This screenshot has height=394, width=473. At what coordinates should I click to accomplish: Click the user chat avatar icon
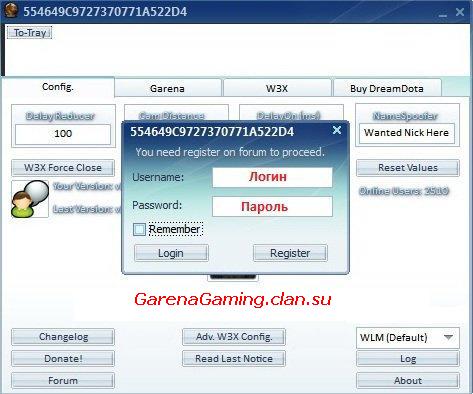[x=30, y=199]
